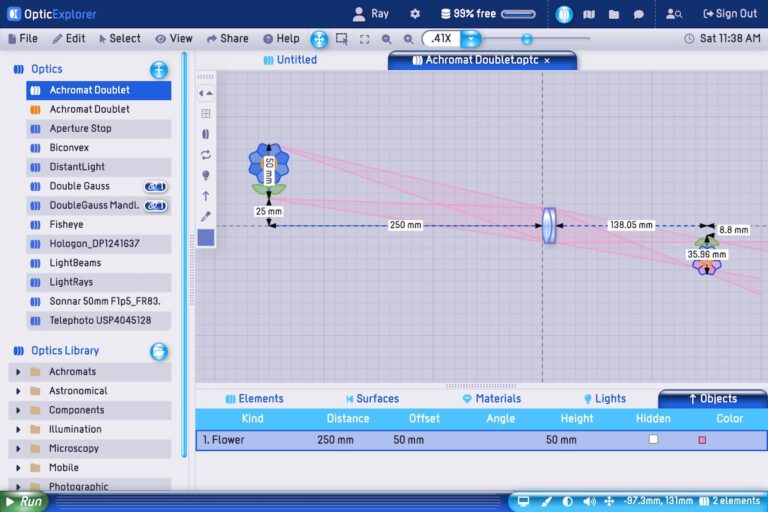
Task: Click the Flower color swatch
Action: click(x=702, y=440)
